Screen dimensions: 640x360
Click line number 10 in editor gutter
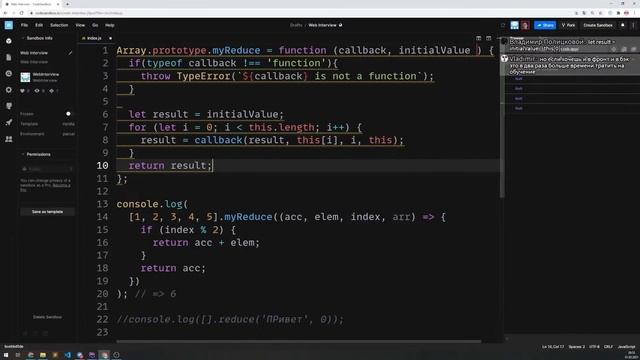102,166
